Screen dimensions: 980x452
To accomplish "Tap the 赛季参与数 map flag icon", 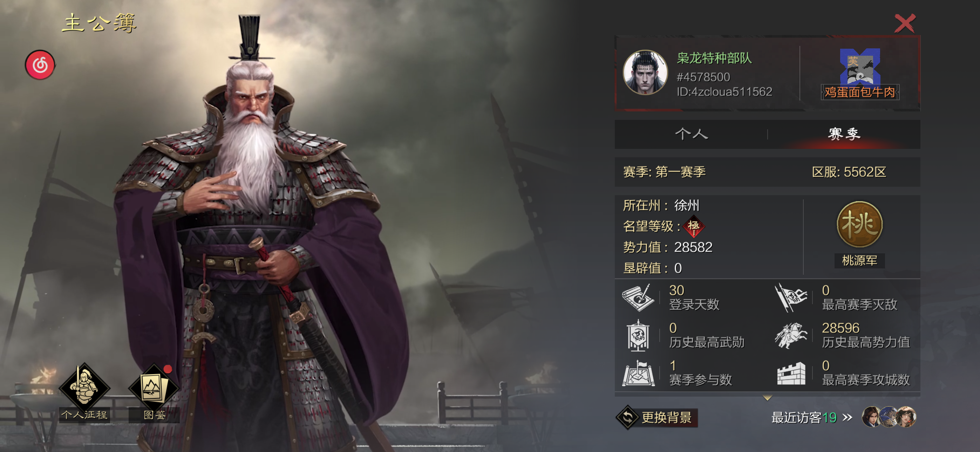I will tap(639, 373).
